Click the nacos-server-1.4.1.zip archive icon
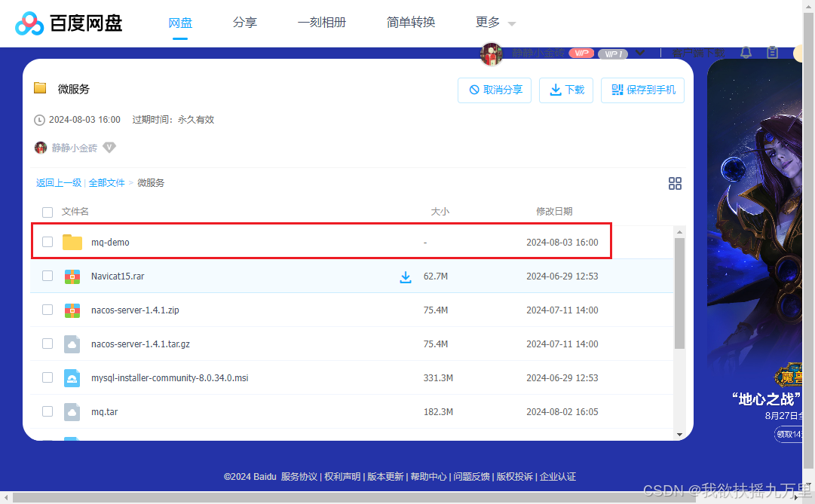The width and height of the screenshot is (815, 504). [x=72, y=310]
